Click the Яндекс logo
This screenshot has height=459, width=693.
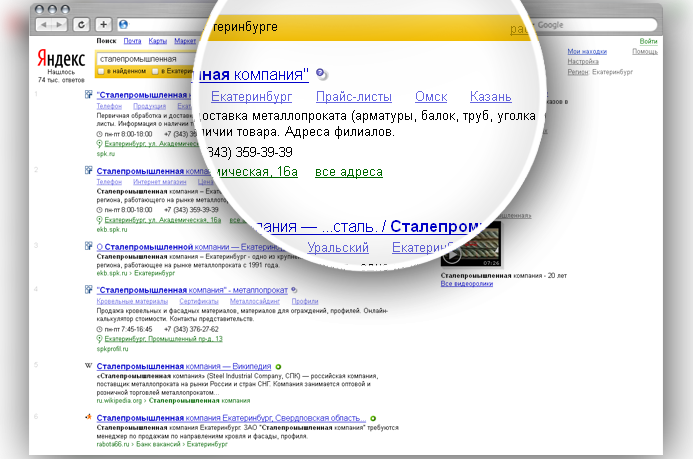coord(61,58)
